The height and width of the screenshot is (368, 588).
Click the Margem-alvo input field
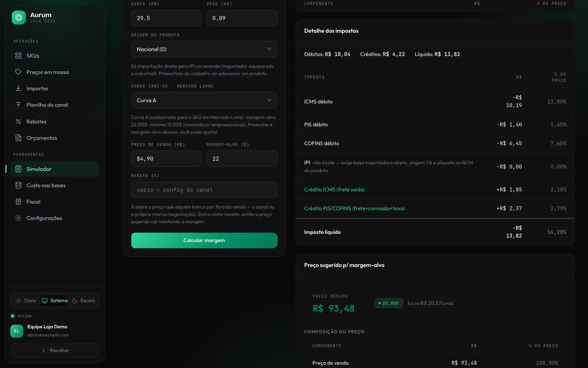pos(242,159)
